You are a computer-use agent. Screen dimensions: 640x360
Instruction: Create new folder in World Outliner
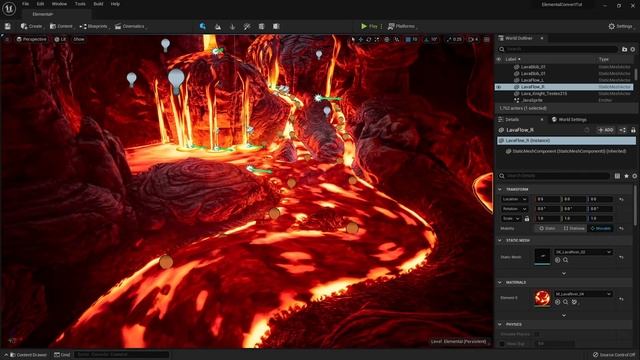click(624, 49)
